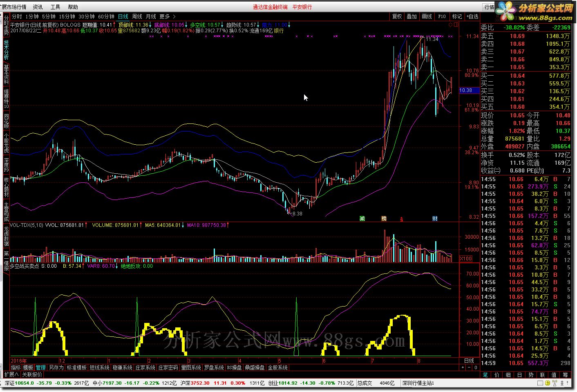
Task: Open the 分时走势 sidebar panel
Action: 6,26
